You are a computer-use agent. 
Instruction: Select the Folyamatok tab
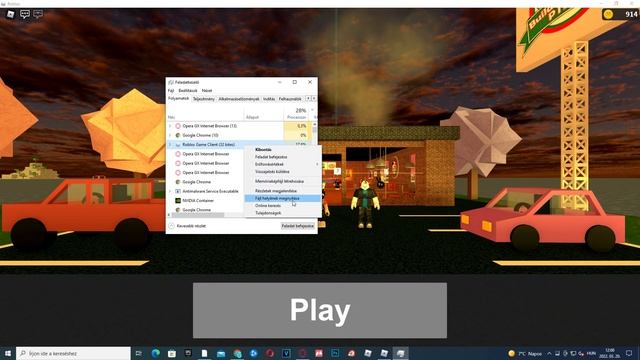pyautogui.click(x=179, y=99)
